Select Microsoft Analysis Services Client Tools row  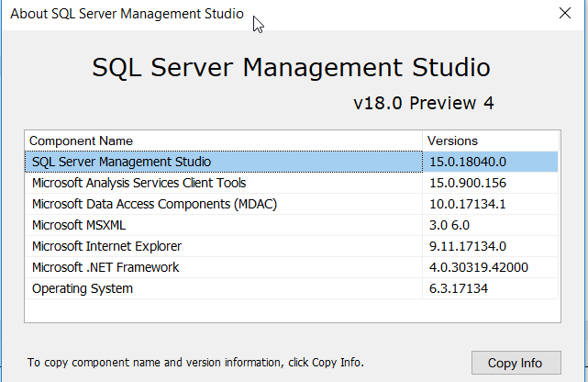(139, 183)
